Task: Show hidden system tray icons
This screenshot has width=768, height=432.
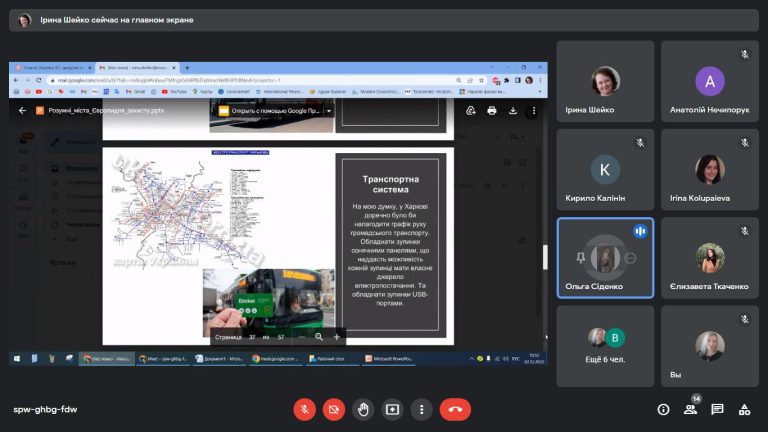Action: (471, 359)
